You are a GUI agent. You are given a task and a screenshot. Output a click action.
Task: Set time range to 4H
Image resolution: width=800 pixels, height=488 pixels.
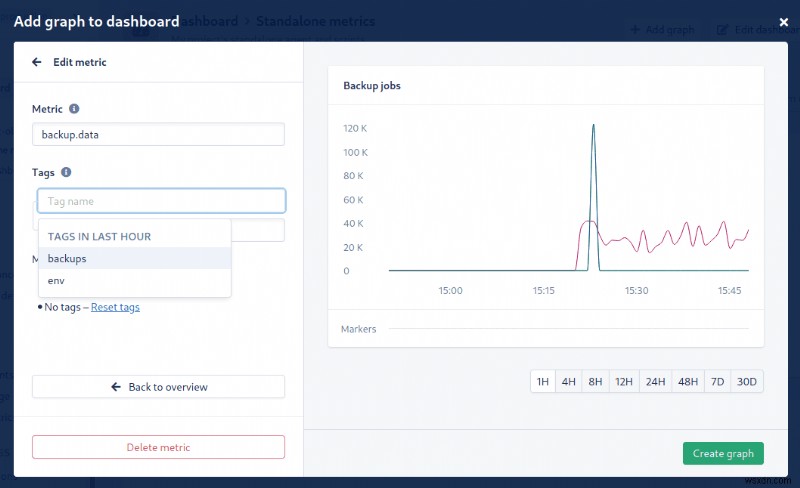pos(568,381)
